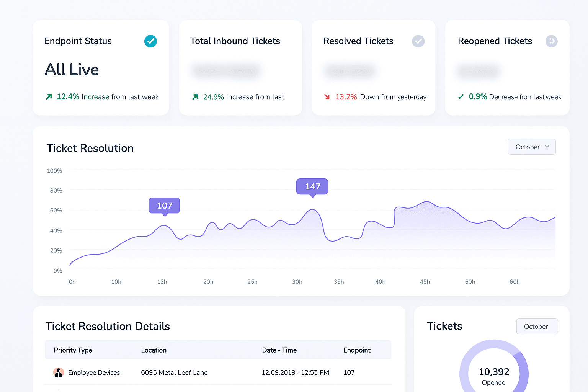Click the Employee Devices avatar icon
Image resolution: width=588 pixels, height=392 pixels.
(59, 372)
